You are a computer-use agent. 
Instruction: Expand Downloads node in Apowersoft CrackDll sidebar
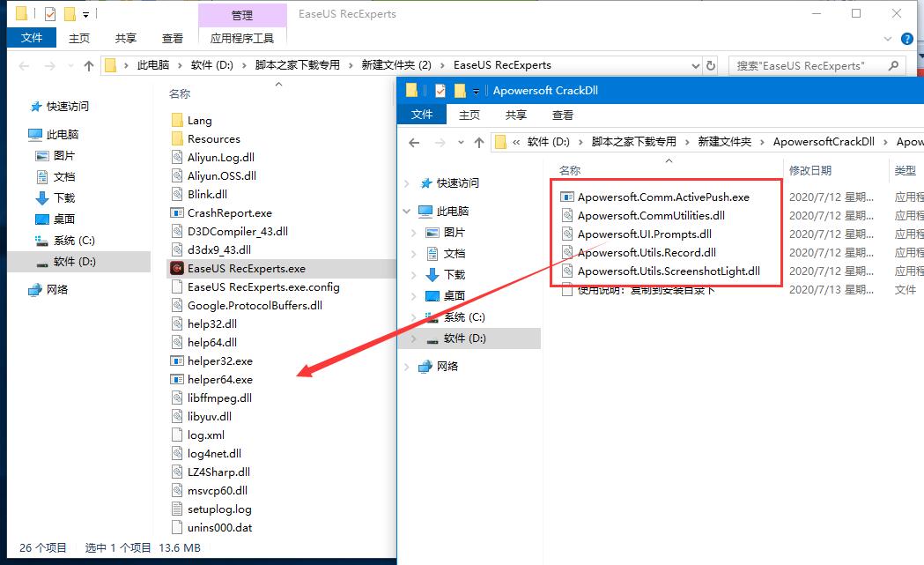click(x=414, y=275)
